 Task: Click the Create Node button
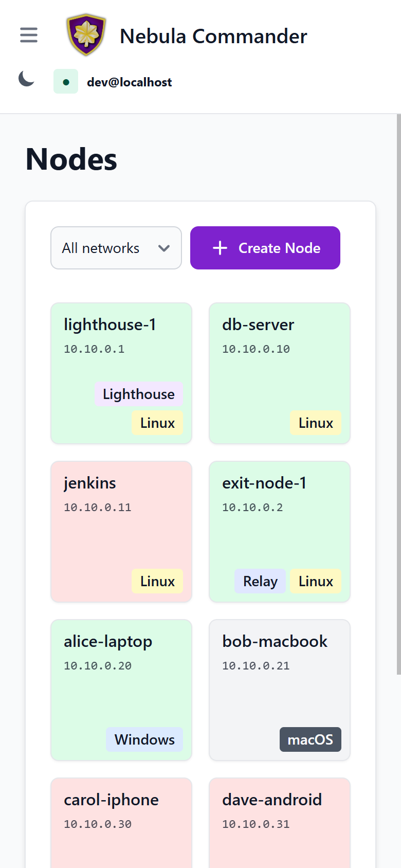(x=265, y=248)
